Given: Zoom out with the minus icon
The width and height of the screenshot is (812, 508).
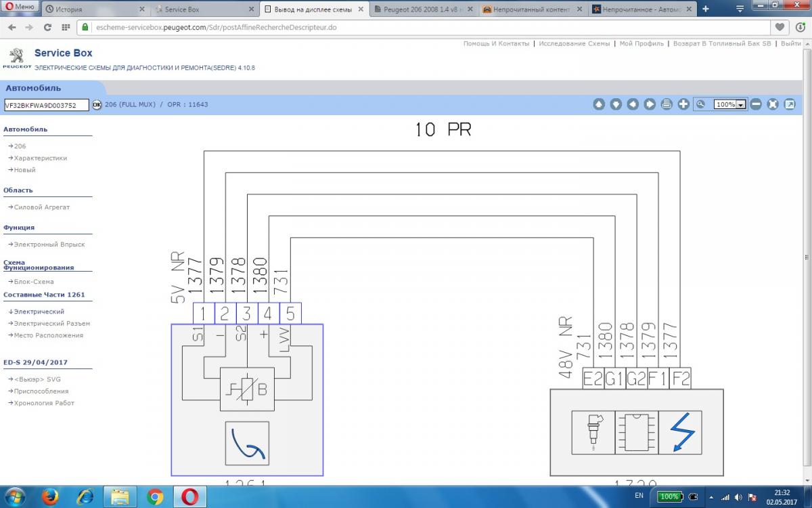Looking at the screenshot, I should [x=756, y=104].
